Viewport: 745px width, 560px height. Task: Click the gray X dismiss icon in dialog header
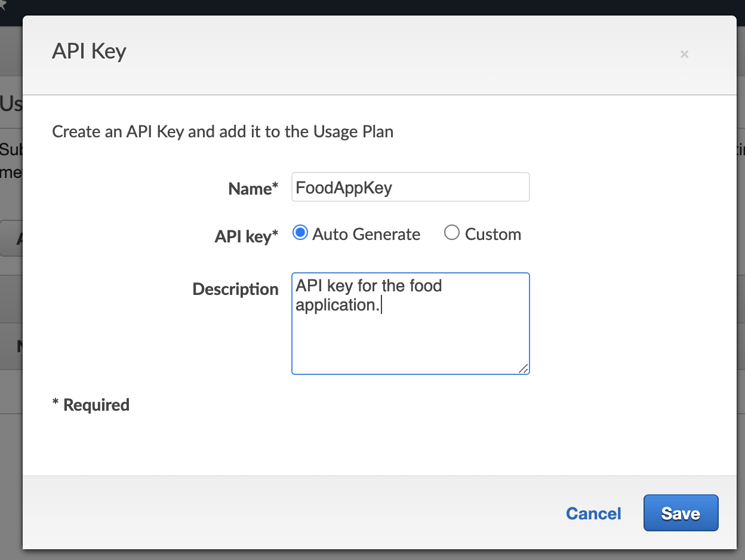pyautogui.click(x=684, y=54)
